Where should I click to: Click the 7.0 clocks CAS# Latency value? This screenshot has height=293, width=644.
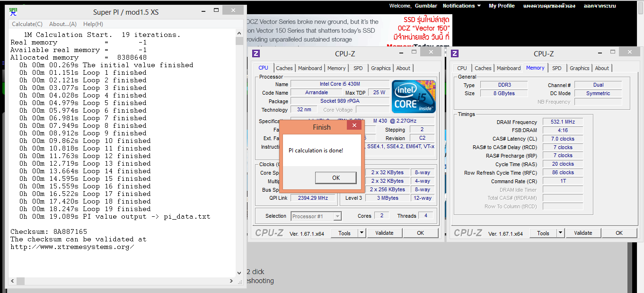563,139
